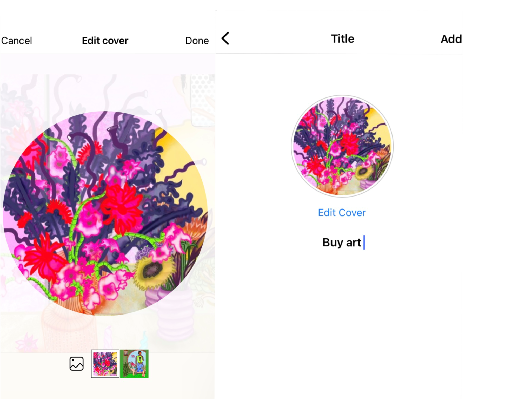Open the photo gallery picker icon
This screenshot has height=399, width=532.
(76, 363)
